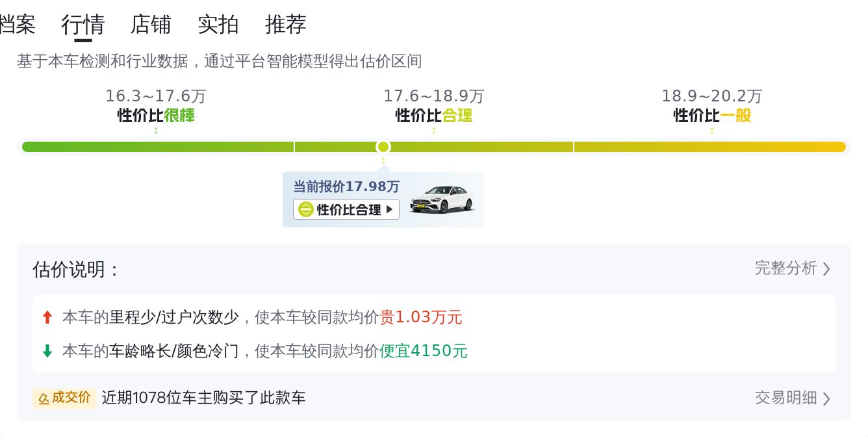Click 近期1078位车主购买了此款车

coord(204,398)
